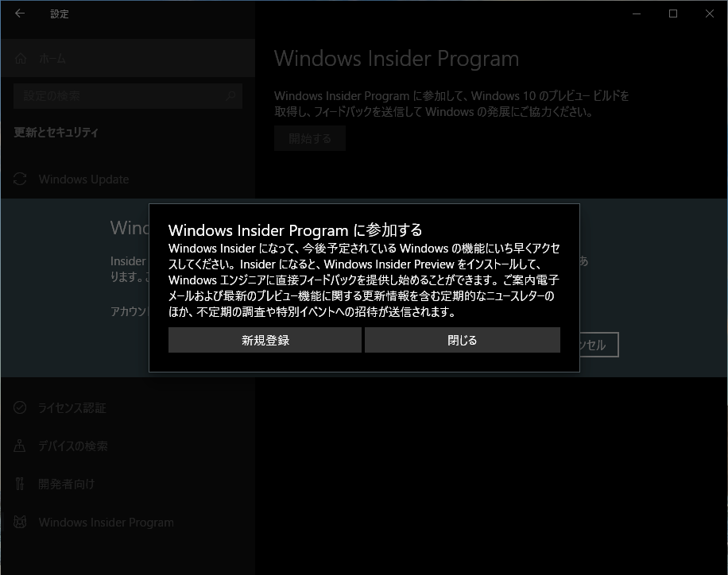Screen dimensions: 728x575
Task: Click the back arrow in the title bar
Action: pyautogui.click(x=19, y=14)
